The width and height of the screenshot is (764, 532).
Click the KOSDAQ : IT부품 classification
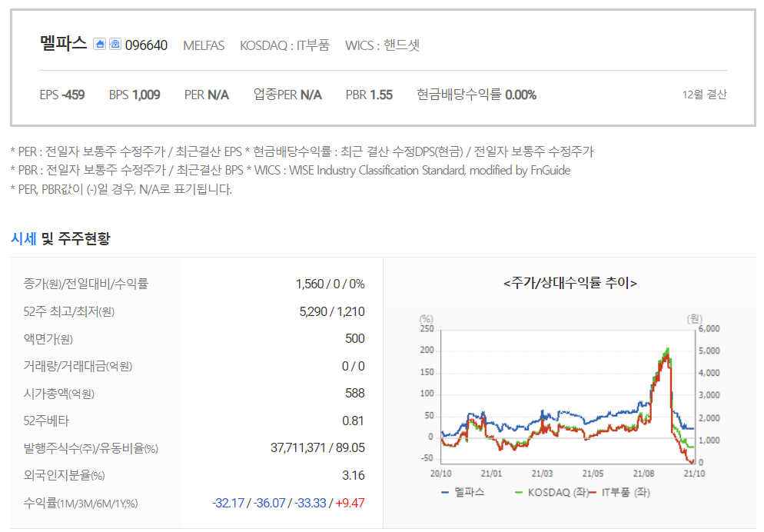point(284,45)
